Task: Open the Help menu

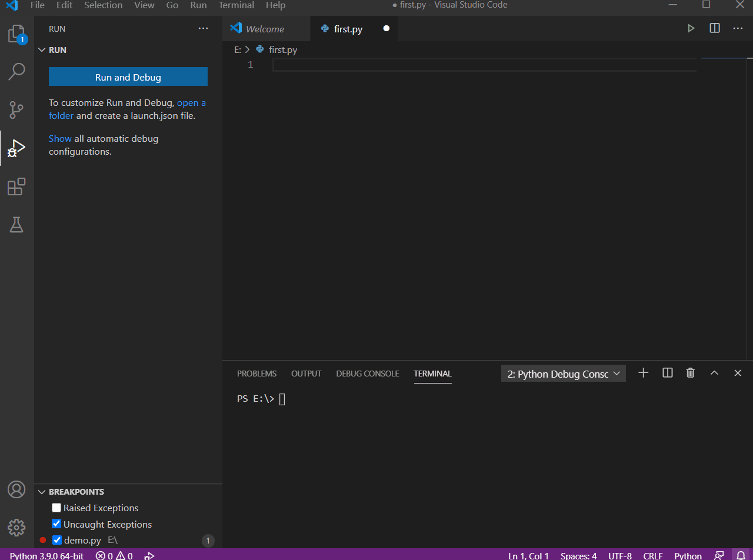Action: click(x=275, y=5)
